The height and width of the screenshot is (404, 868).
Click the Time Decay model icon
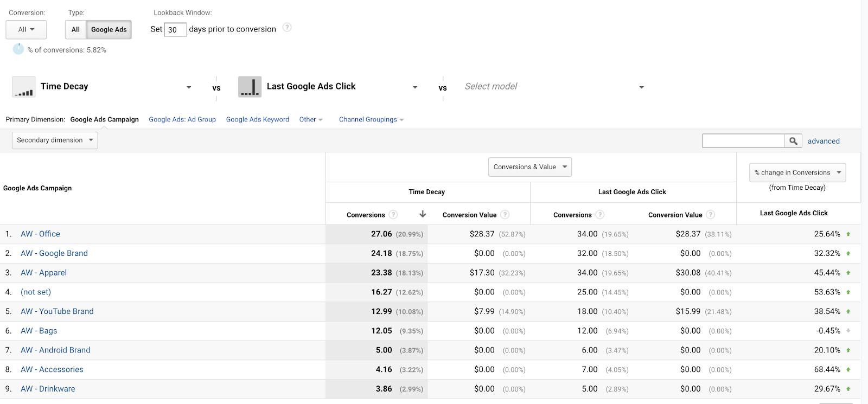[24, 87]
